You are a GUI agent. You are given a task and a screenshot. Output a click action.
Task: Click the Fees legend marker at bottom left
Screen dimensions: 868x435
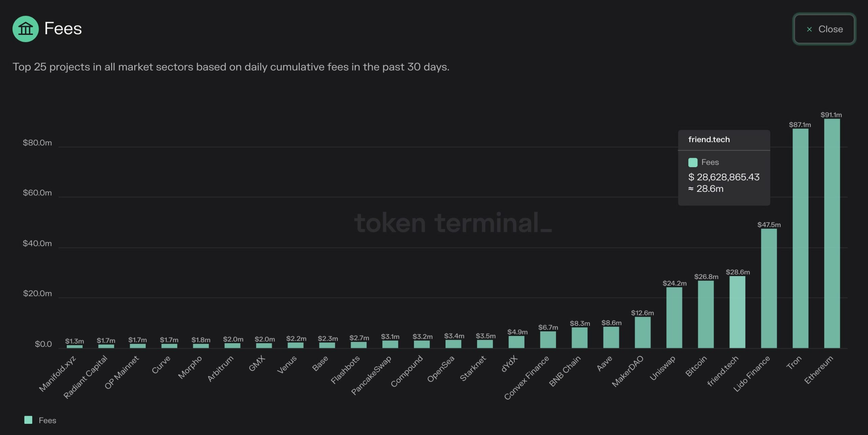tap(28, 420)
